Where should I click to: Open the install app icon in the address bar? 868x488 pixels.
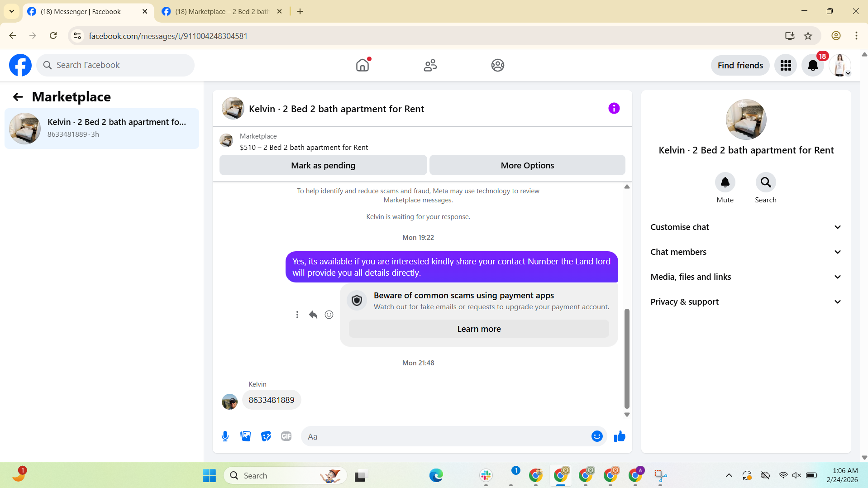(x=790, y=36)
